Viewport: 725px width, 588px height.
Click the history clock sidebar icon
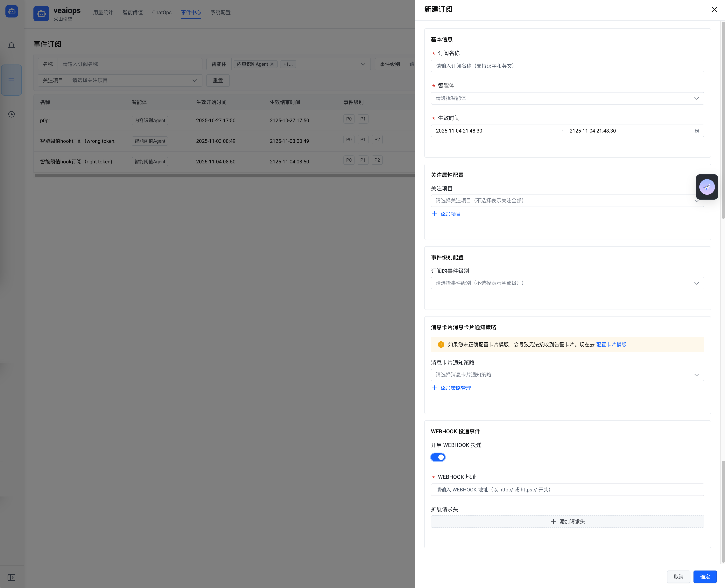[x=11, y=114]
